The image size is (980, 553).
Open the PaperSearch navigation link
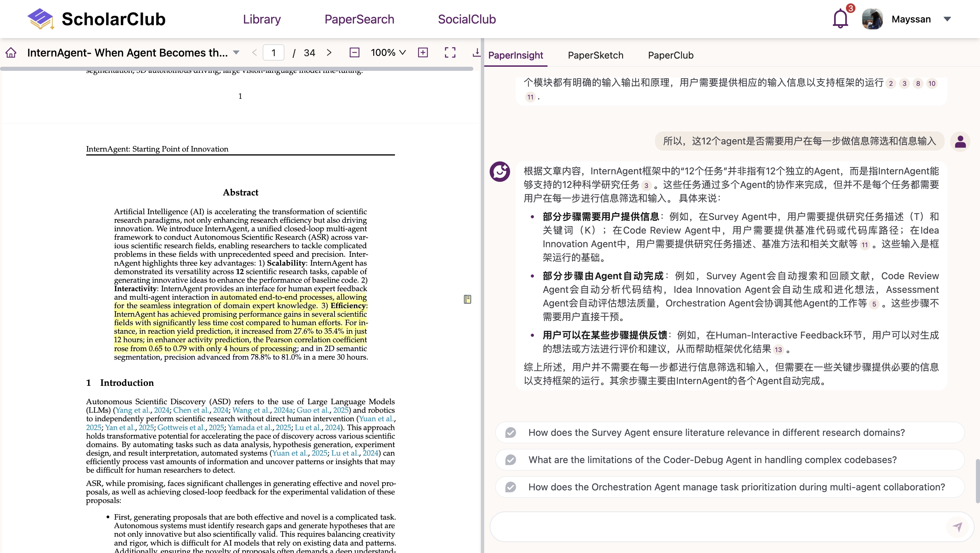pyautogui.click(x=359, y=19)
